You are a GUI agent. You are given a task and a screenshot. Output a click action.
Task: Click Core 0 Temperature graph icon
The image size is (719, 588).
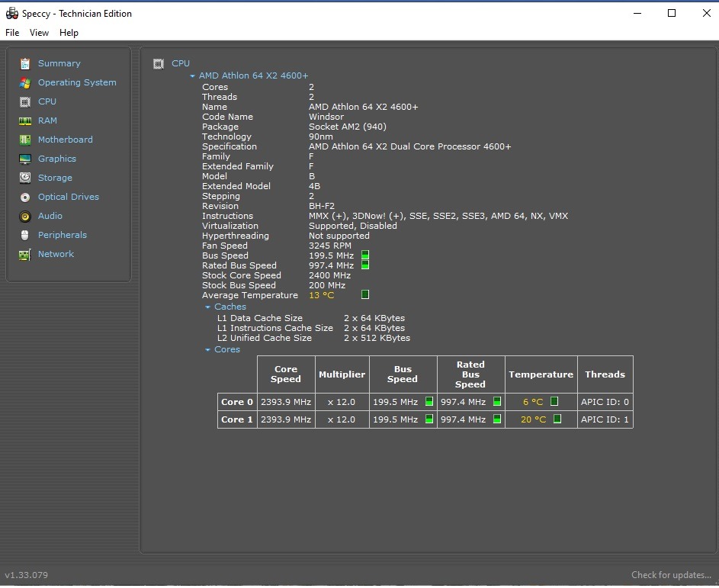tap(554, 401)
